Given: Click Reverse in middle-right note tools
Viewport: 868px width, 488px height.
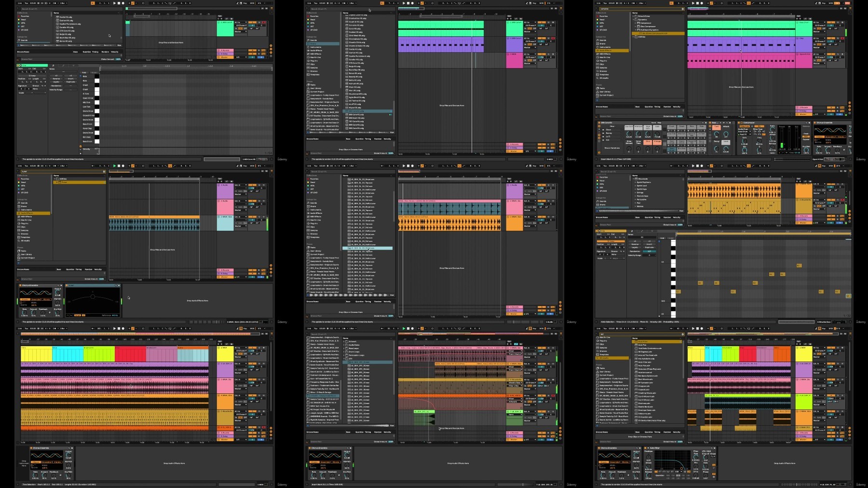Looking at the screenshot, I should 635,244.
